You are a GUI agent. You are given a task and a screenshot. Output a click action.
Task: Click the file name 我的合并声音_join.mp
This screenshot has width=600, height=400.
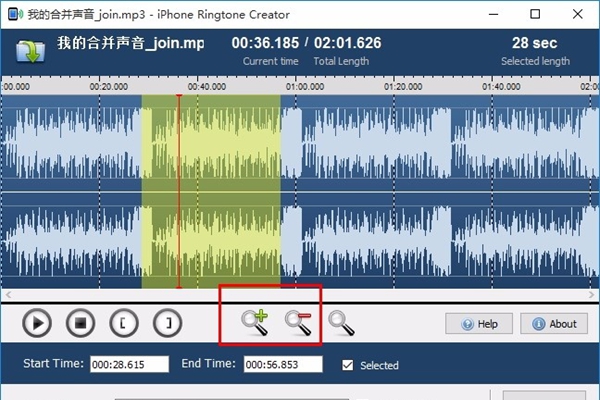pos(131,43)
